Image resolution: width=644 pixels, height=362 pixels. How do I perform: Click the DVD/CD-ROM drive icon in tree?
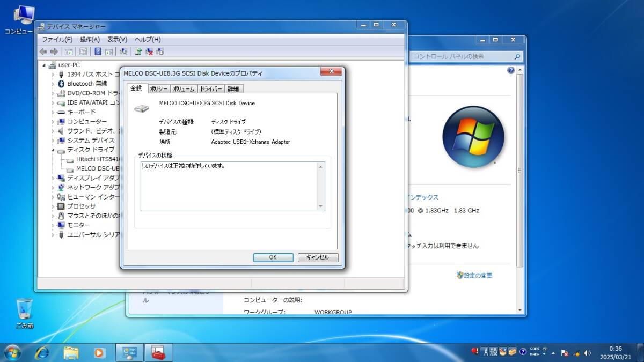[x=61, y=93]
